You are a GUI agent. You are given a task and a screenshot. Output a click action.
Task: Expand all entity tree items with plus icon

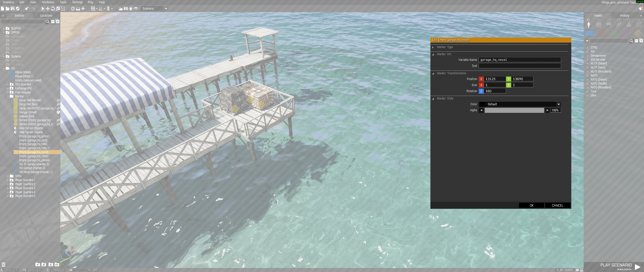pyautogui.click(x=58, y=22)
